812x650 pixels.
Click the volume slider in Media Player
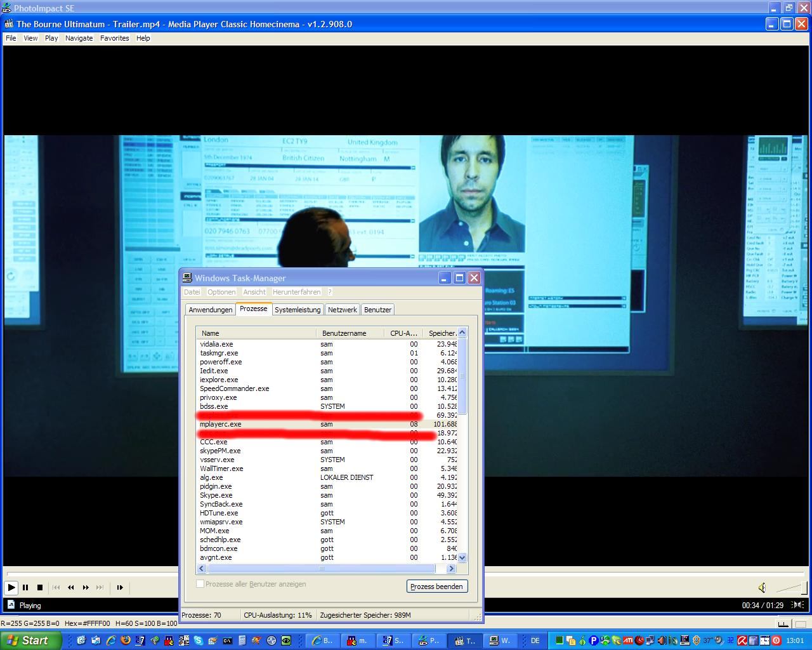click(x=790, y=588)
